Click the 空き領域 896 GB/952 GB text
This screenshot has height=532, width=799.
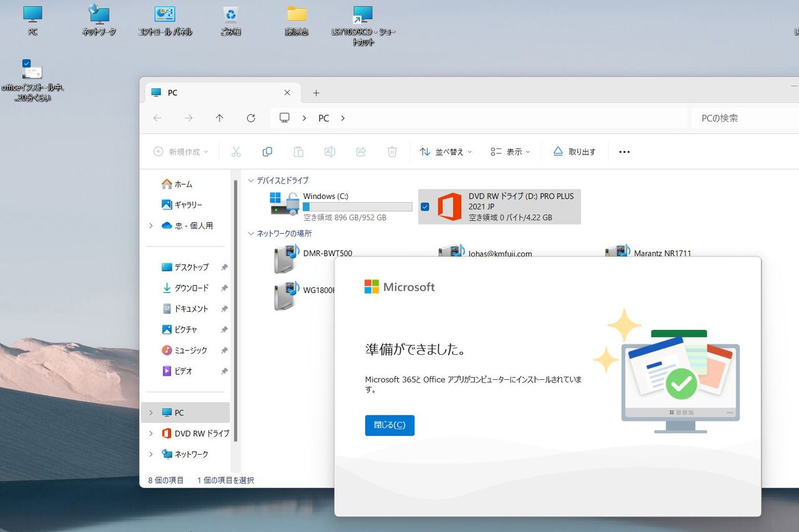coord(345,218)
